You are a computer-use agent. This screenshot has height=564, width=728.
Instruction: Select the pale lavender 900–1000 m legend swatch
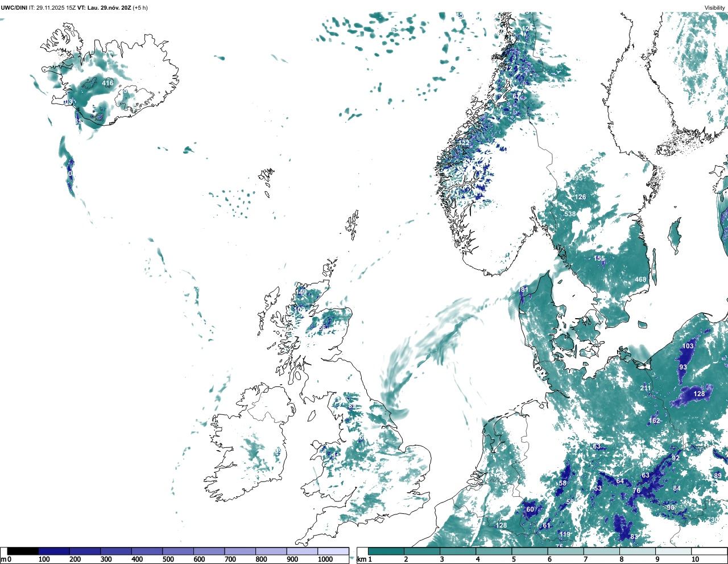302,551
